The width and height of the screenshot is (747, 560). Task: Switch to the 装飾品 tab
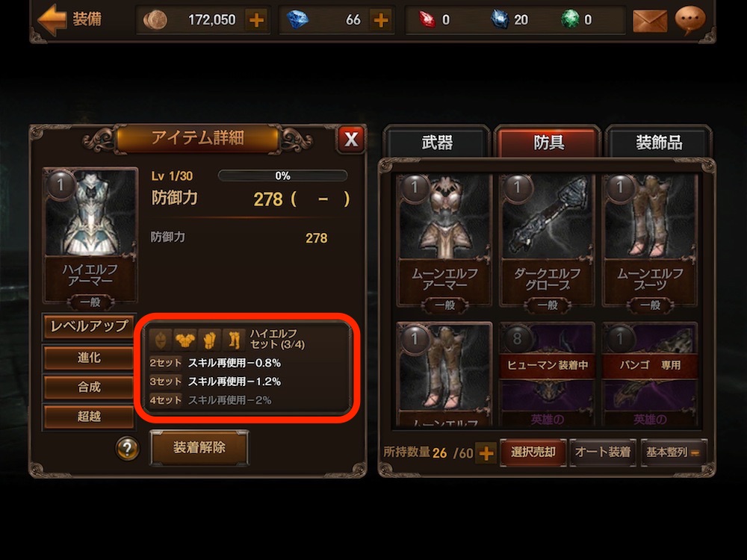(659, 142)
